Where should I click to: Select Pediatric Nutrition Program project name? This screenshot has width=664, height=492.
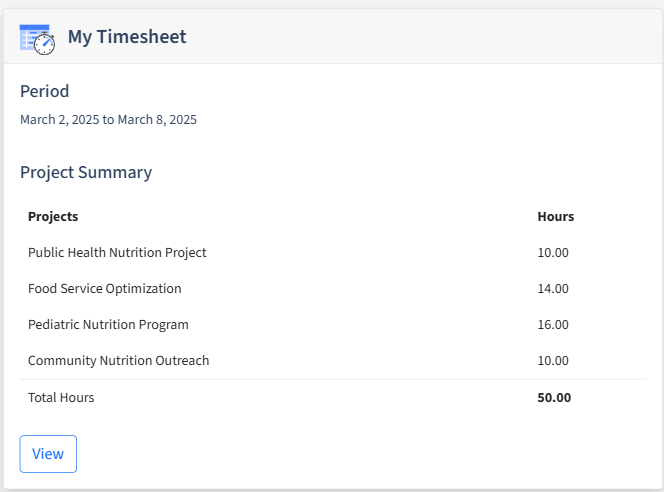(108, 325)
